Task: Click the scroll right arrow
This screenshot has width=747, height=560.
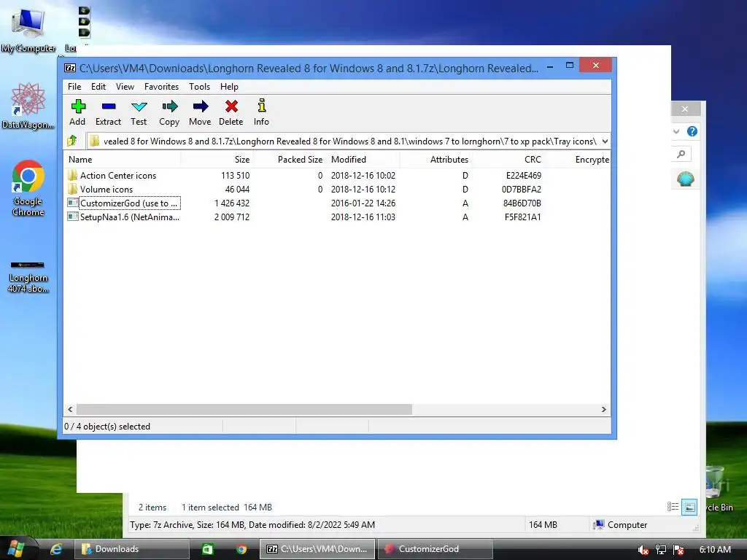Action: [603, 410]
